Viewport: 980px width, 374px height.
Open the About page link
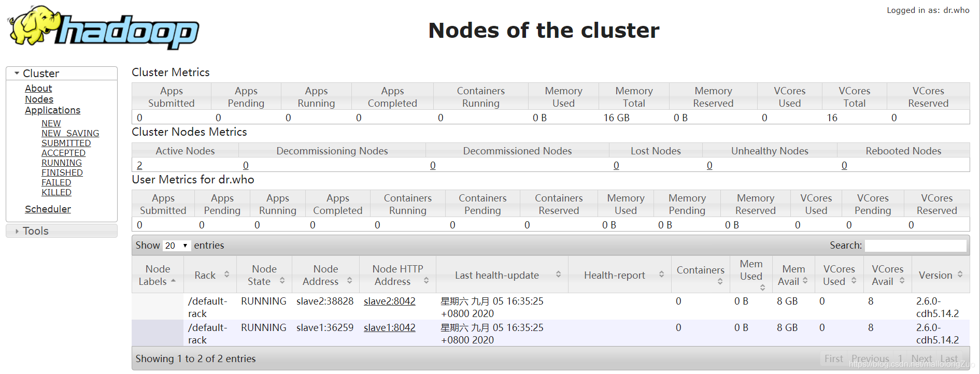tap(38, 89)
